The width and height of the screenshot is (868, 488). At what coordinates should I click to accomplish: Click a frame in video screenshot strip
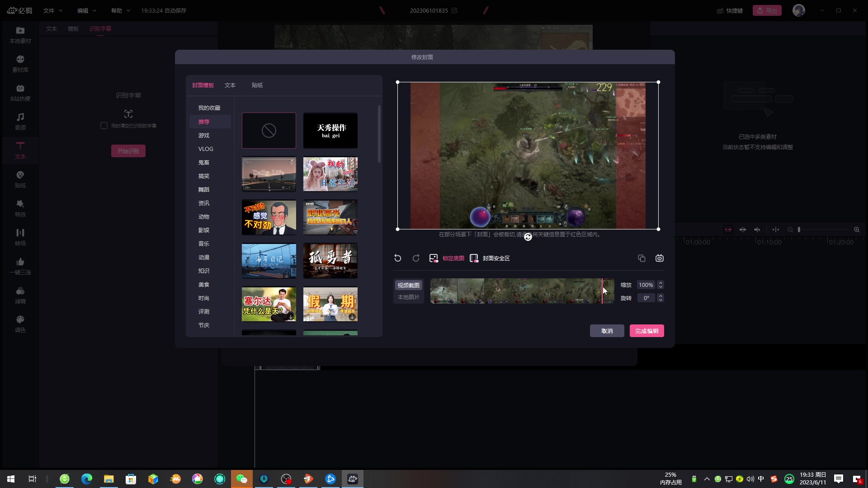pyautogui.click(x=497, y=291)
